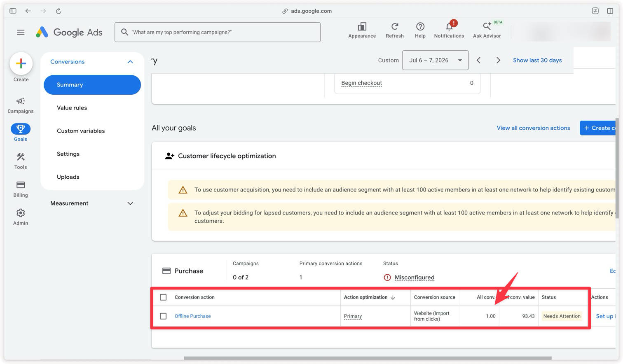Open Ask Advisor beta
Screen dimensions: 623x364
(x=487, y=30)
